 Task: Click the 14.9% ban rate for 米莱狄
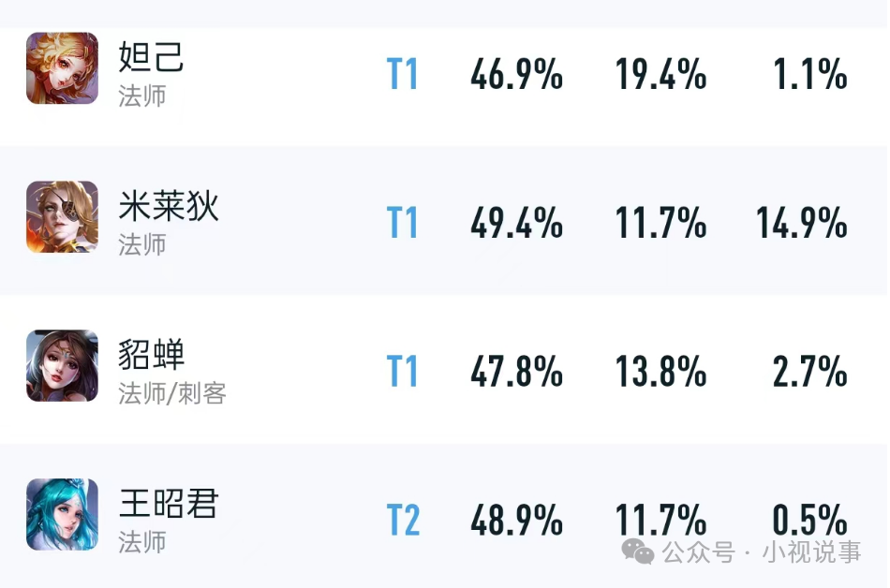point(801,222)
